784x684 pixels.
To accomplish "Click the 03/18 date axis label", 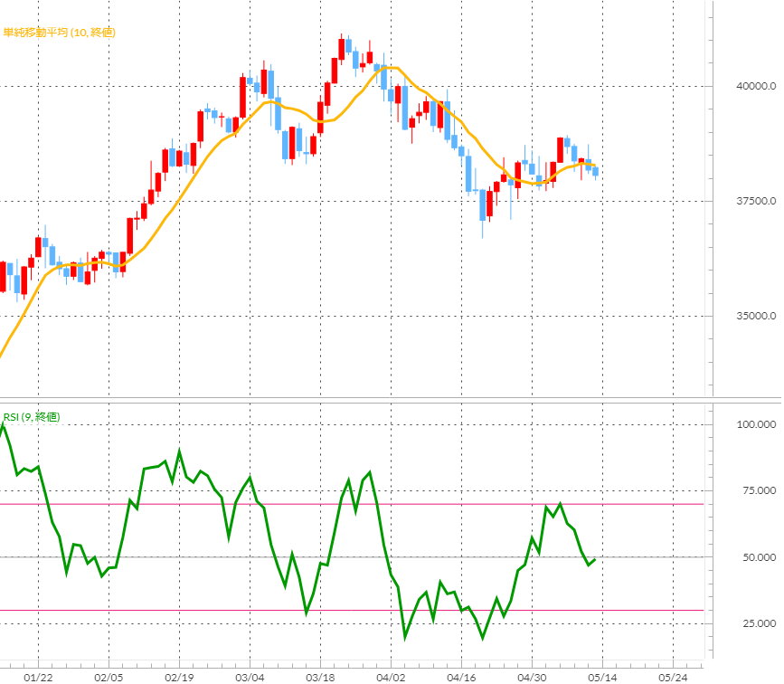I will pos(320,678).
